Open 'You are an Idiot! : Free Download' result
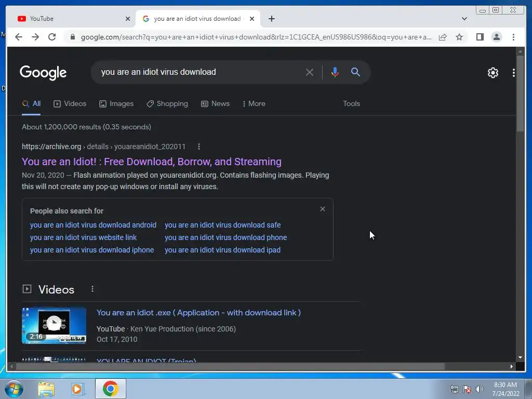 152,162
